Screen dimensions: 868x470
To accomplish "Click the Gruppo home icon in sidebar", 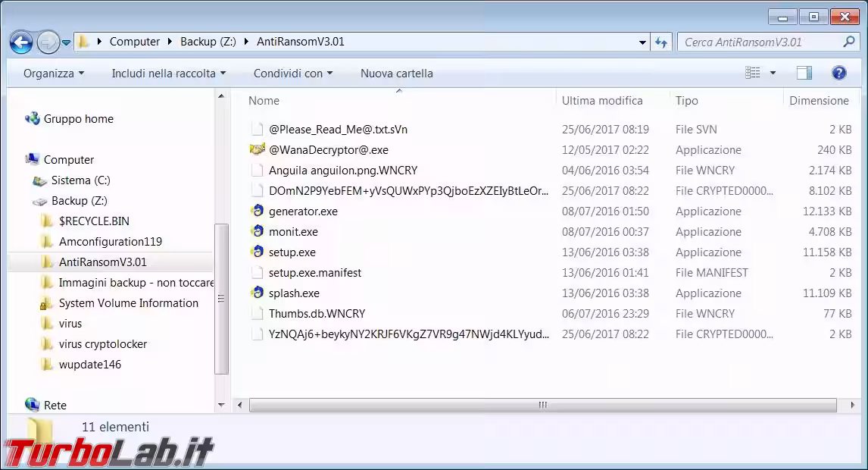I will click(x=33, y=119).
